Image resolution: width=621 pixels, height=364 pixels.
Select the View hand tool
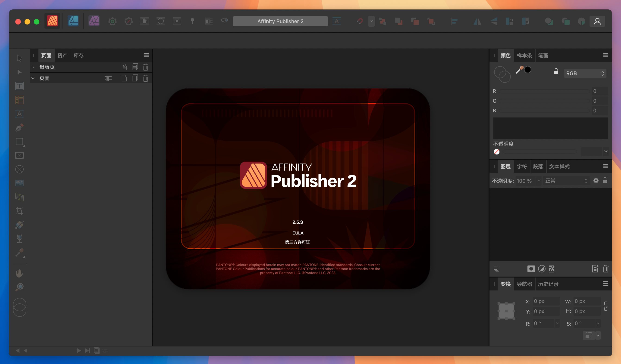[x=19, y=273]
